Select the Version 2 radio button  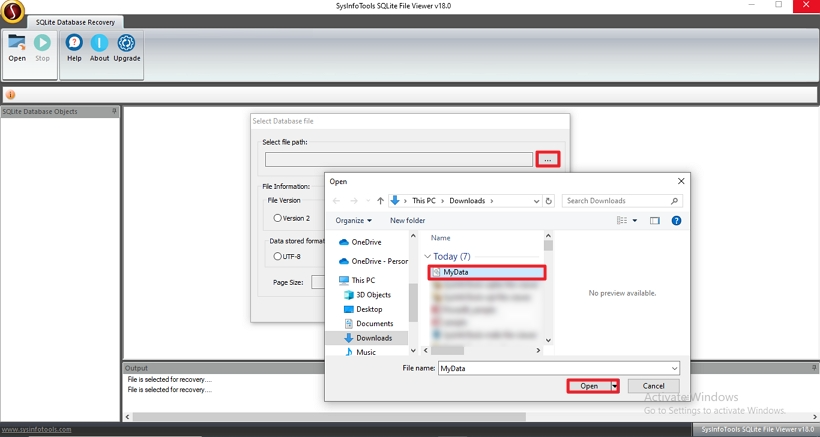click(x=278, y=218)
